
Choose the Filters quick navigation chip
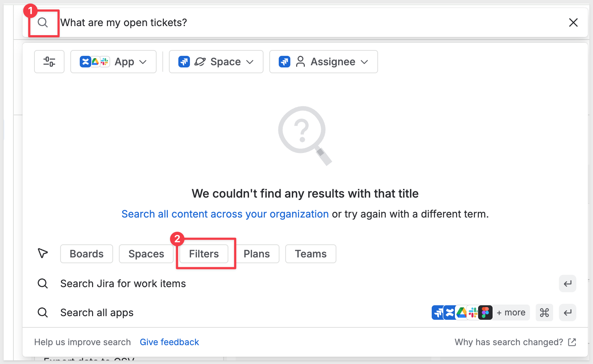(x=204, y=254)
